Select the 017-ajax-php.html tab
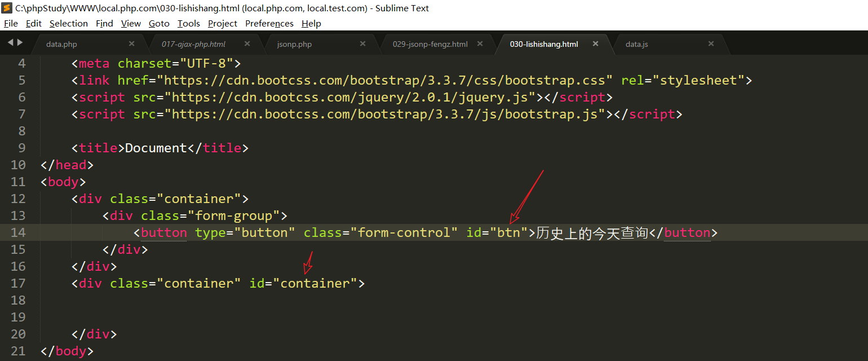Screen dimensions: 868x361 193,45
